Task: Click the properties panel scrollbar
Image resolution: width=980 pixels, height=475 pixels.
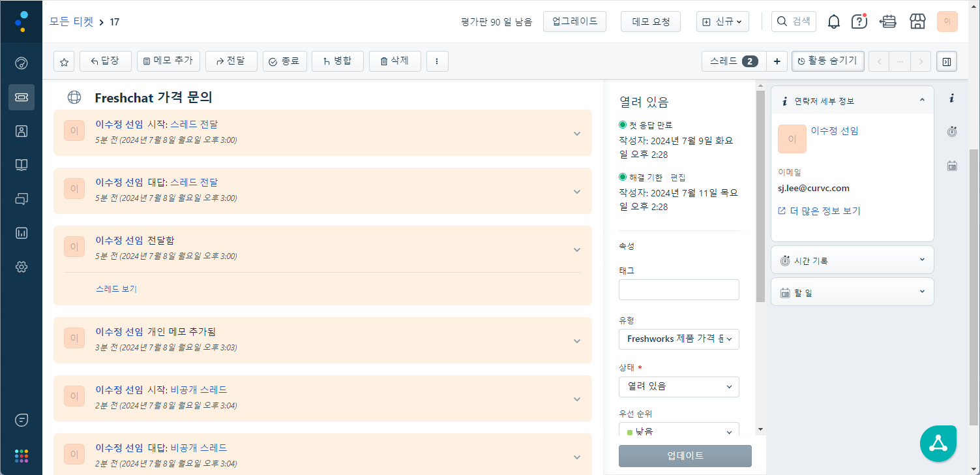Action: 760,196
